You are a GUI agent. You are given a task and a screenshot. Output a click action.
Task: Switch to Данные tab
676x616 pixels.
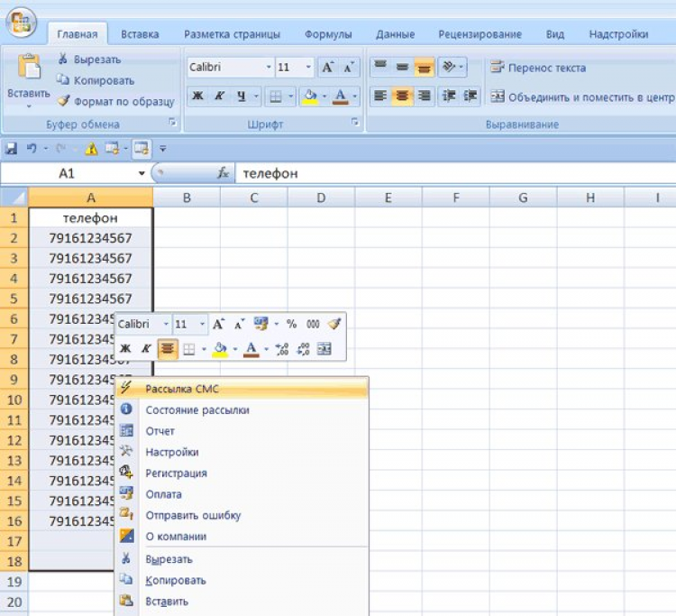[x=396, y=34]
